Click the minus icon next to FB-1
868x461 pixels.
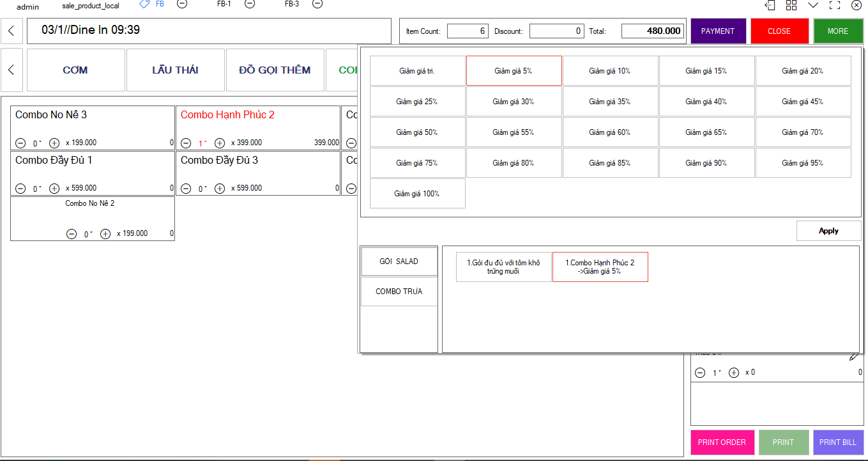(x=250, y=4)
